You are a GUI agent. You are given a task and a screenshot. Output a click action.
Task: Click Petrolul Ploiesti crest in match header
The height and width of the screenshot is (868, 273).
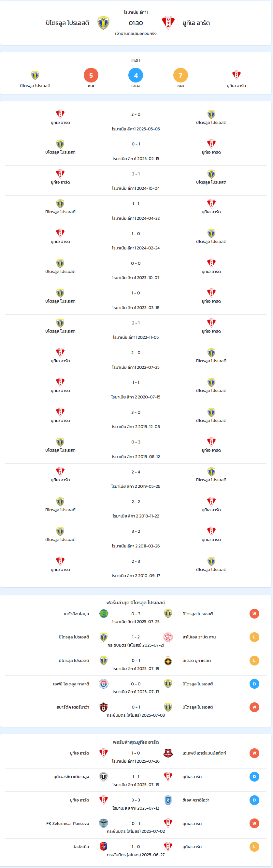(x=103, y=23)
